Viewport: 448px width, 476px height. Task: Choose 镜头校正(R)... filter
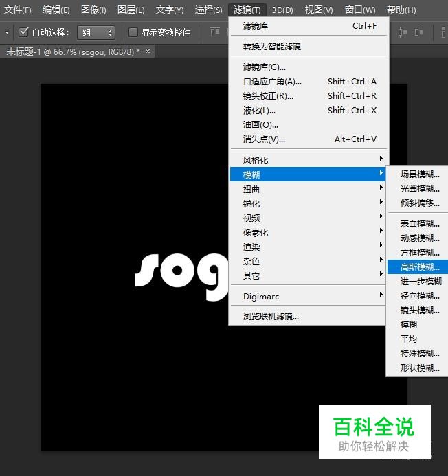[x=309, y=96]
